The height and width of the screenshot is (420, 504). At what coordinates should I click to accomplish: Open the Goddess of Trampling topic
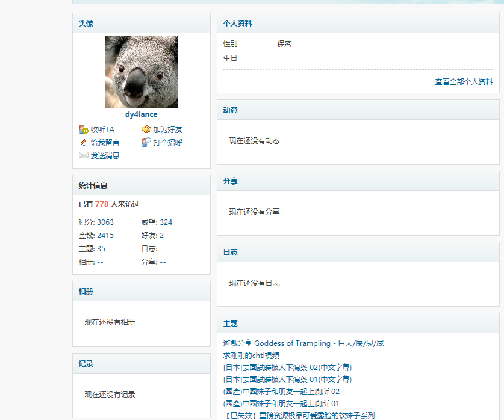304,343
